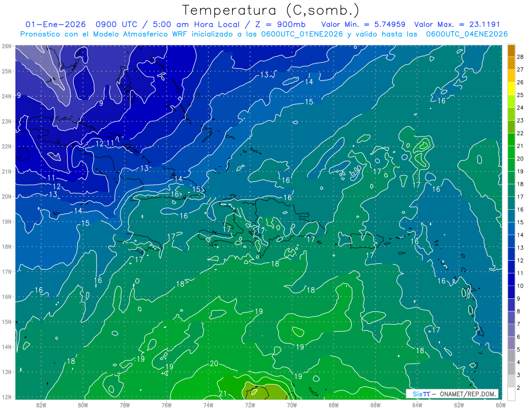Click the 22N latitude axis label
Screen dimensions: 532x411
pos(6,146)
